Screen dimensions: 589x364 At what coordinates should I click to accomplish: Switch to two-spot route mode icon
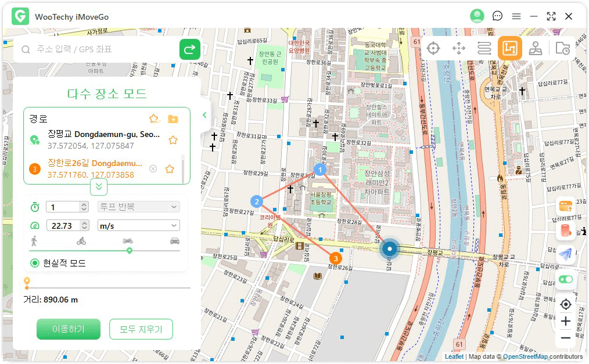(x=484, y=48)
